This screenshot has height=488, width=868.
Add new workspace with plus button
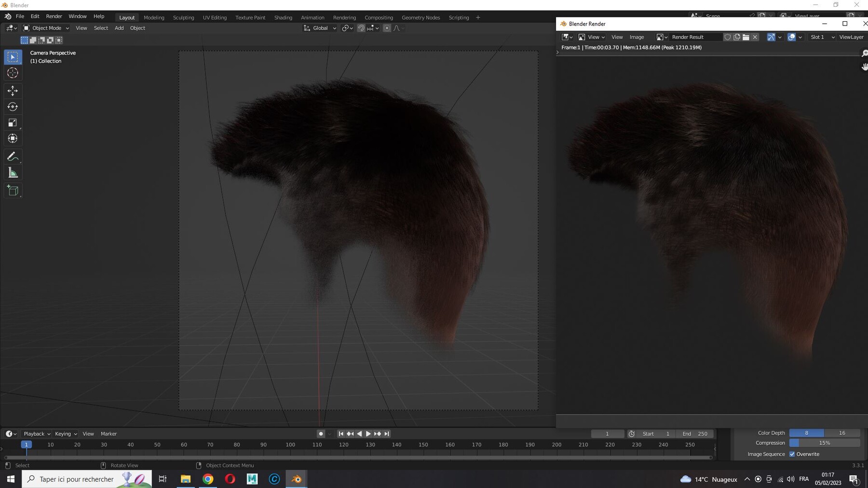[x=478, y=18]
